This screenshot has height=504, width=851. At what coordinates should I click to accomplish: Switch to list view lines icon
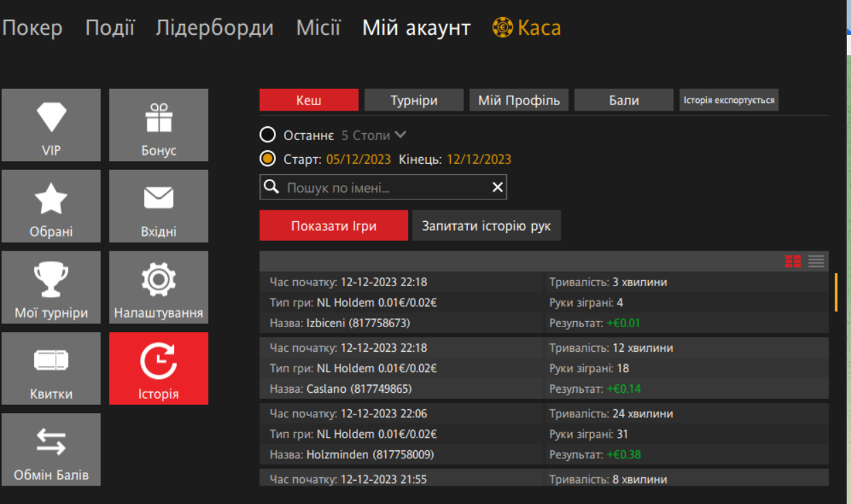816,261
